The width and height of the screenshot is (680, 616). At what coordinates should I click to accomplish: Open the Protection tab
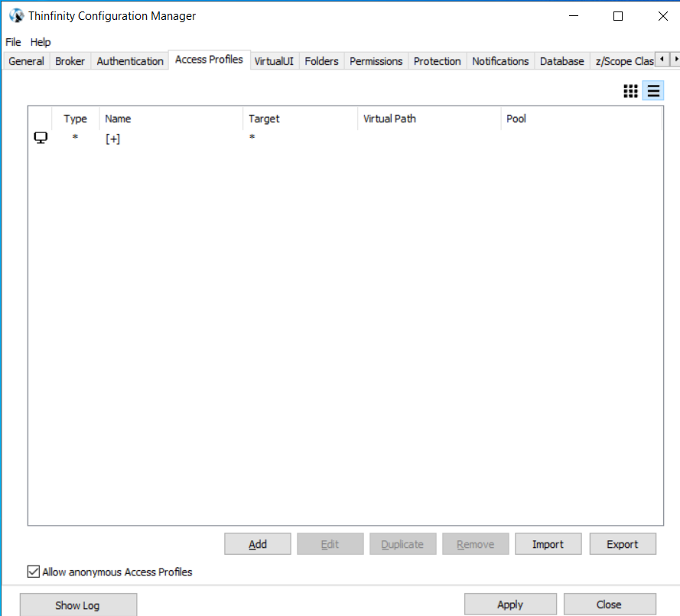(438, 61)
